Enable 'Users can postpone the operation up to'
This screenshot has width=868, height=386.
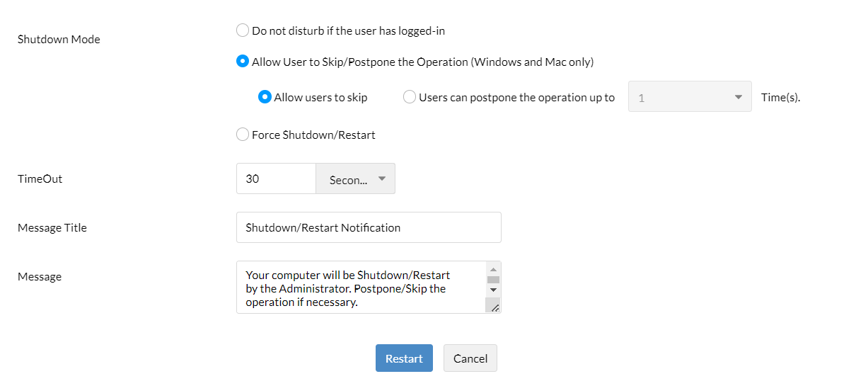pos(410,97)
